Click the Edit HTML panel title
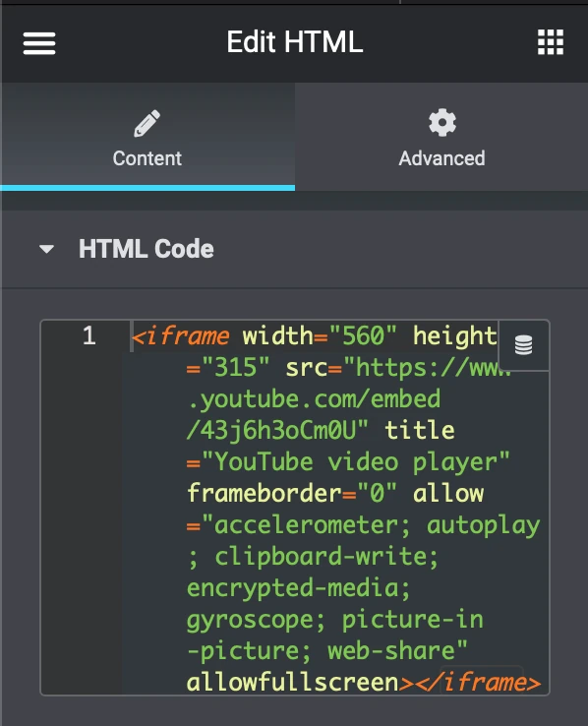This screenshot has height=726, width=588. (295, 42)
